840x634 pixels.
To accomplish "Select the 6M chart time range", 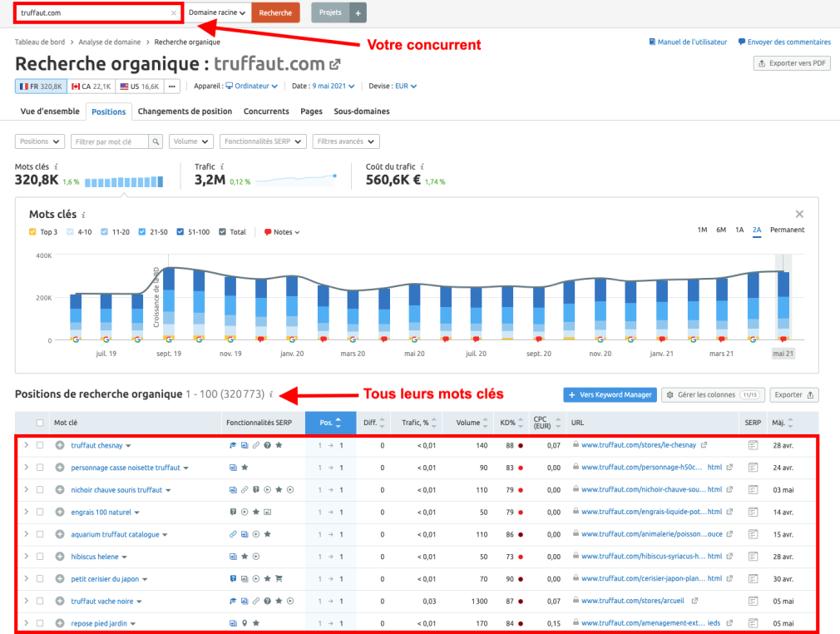I will click(721, 230).
